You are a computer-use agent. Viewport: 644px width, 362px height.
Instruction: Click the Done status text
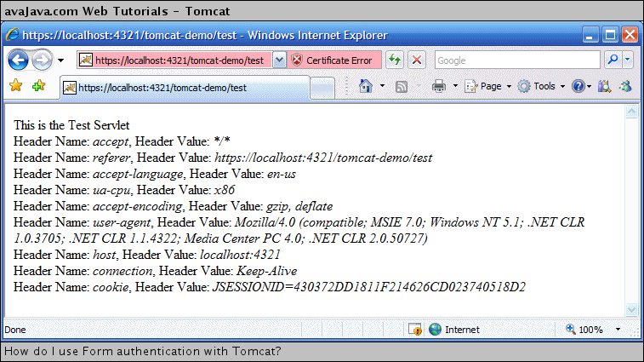pos(15,330)
